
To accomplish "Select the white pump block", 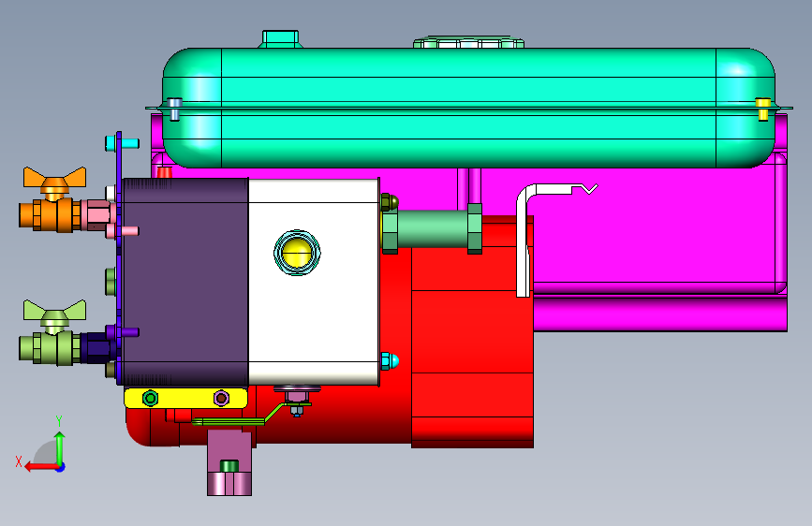I will pos(314,282).
